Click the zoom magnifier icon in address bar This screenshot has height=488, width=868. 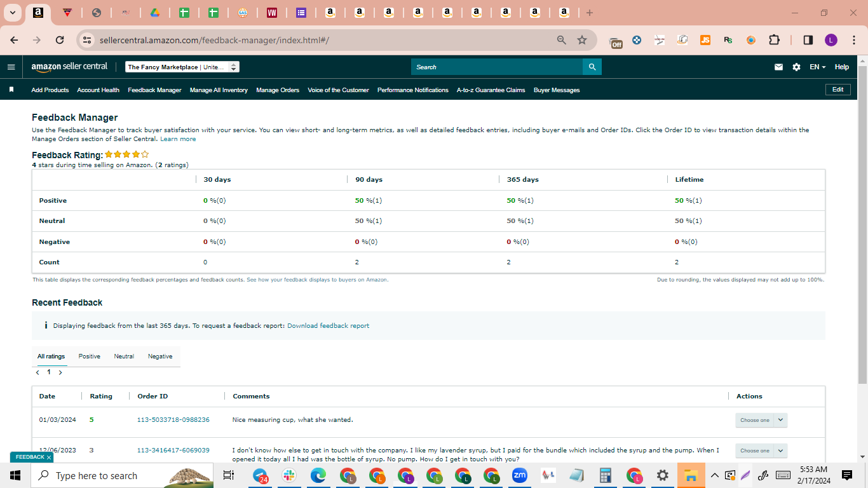[561, 40]
